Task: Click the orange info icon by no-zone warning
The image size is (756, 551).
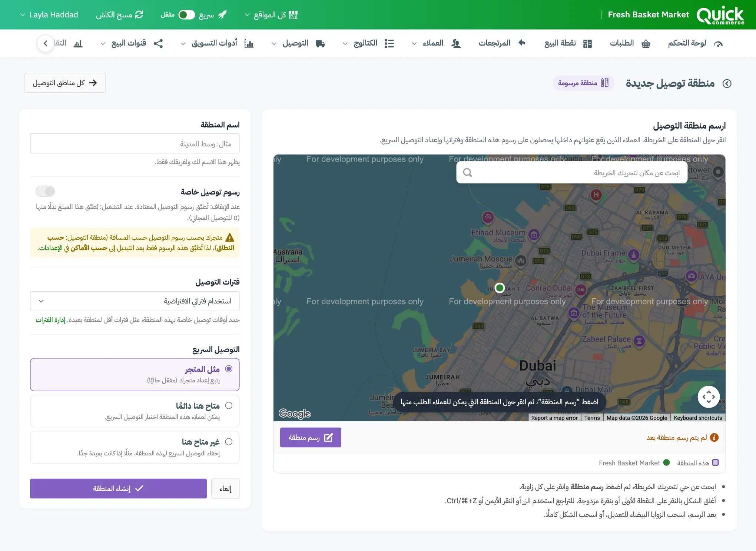Action: point(714,438)
